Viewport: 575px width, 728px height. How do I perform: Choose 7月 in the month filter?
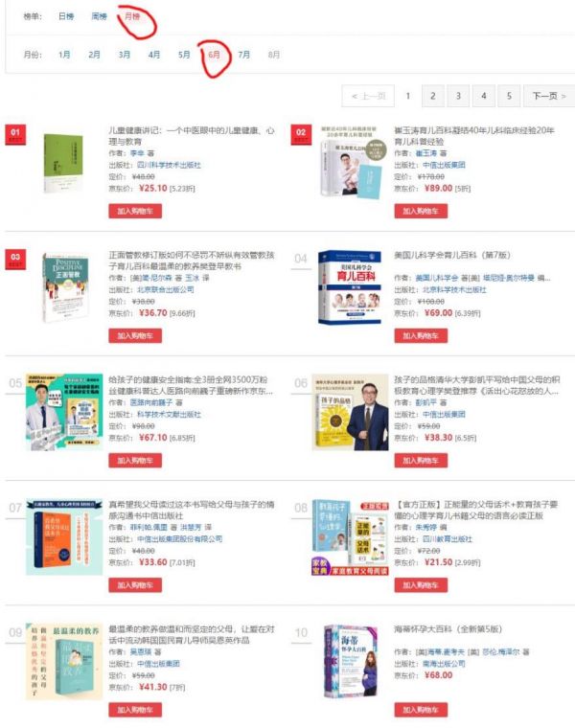[243, 55]
